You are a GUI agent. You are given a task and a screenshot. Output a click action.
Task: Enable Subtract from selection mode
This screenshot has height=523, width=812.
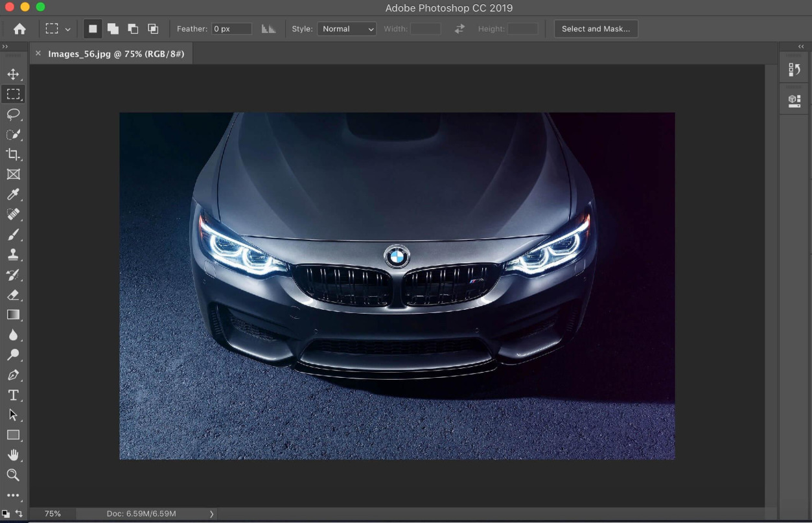(133, 29)
